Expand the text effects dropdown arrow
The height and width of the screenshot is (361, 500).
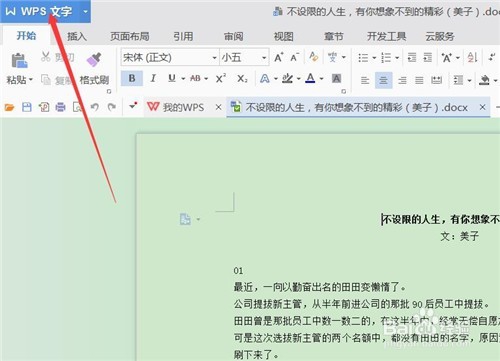tap(276, 79)
